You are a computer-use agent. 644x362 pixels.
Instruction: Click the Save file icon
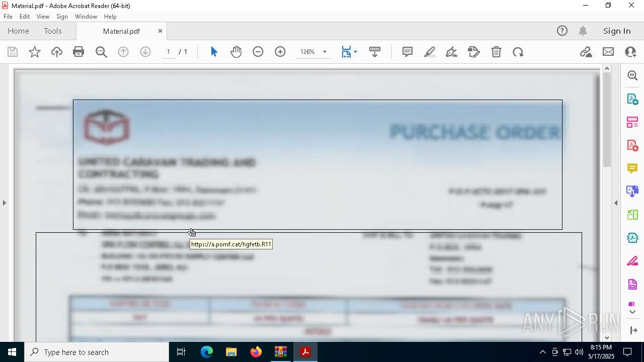13,52
